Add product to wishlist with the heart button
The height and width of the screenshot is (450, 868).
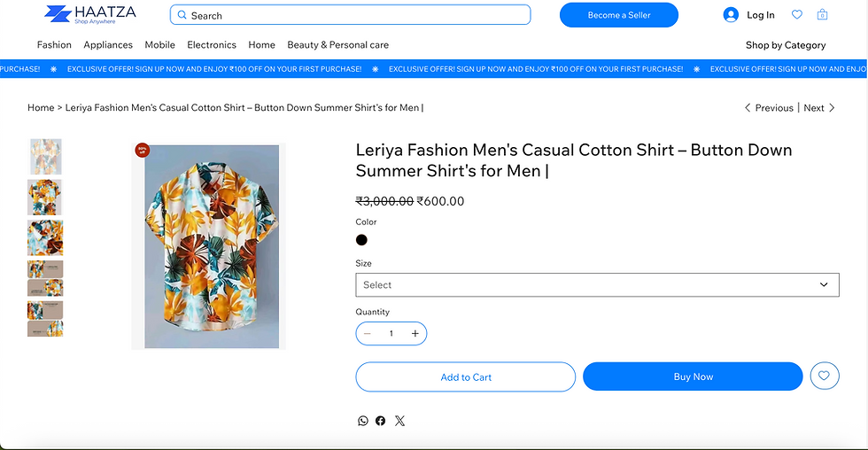(x=825, y=376)
